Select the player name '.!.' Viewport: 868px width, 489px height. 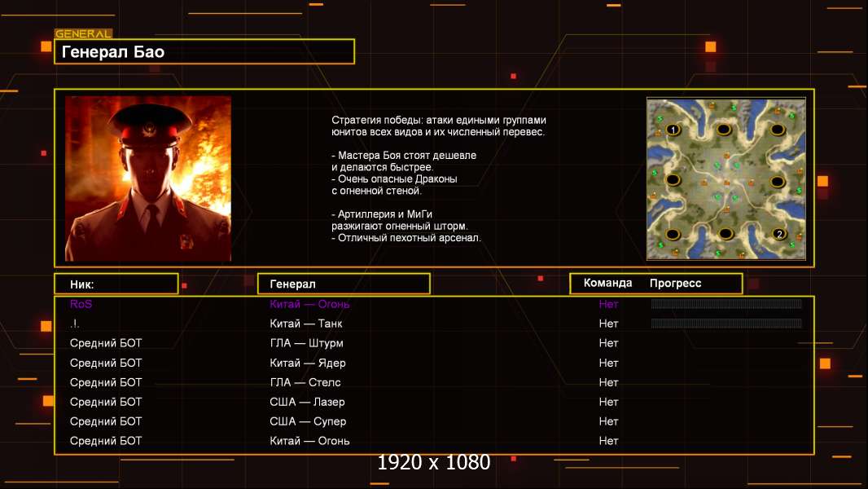pos(75,324)
